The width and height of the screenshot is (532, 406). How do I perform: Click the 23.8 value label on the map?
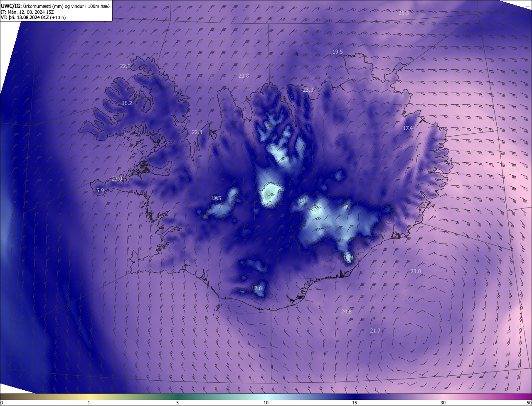244,76
